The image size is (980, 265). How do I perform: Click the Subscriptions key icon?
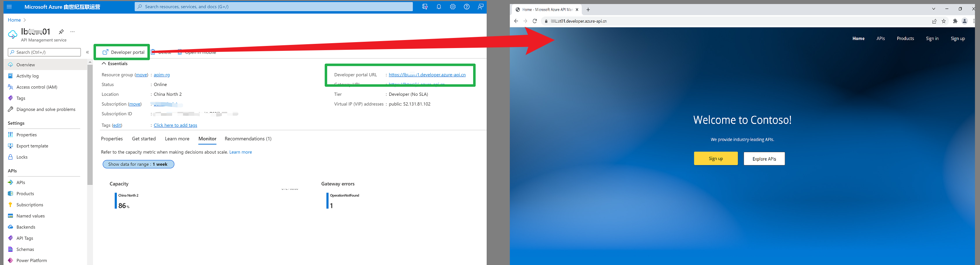[11, 205]
